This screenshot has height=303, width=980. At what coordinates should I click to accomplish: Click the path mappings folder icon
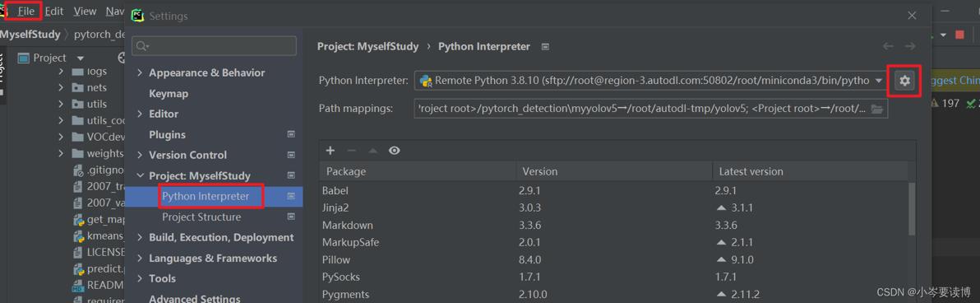(877, 109)
